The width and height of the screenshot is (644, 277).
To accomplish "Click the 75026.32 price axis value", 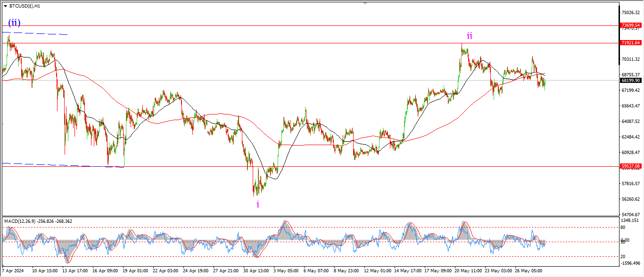I will tap(631, 13).
